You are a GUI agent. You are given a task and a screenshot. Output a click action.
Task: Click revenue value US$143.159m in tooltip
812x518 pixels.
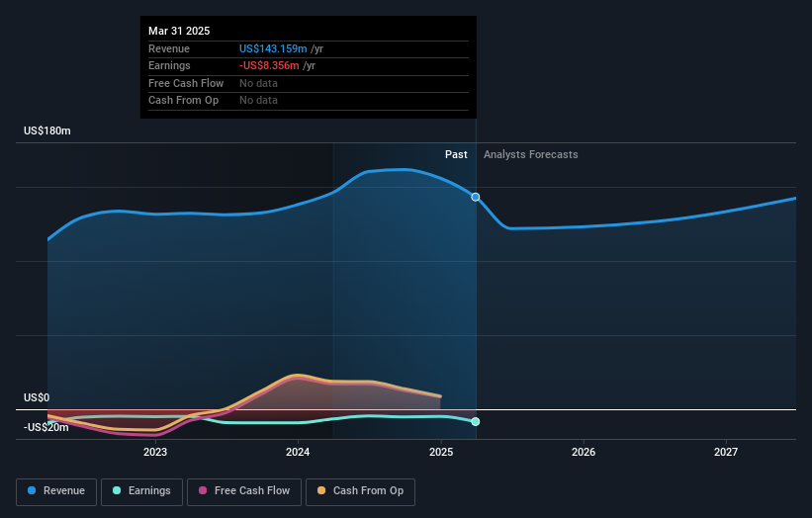pos(273,48)
